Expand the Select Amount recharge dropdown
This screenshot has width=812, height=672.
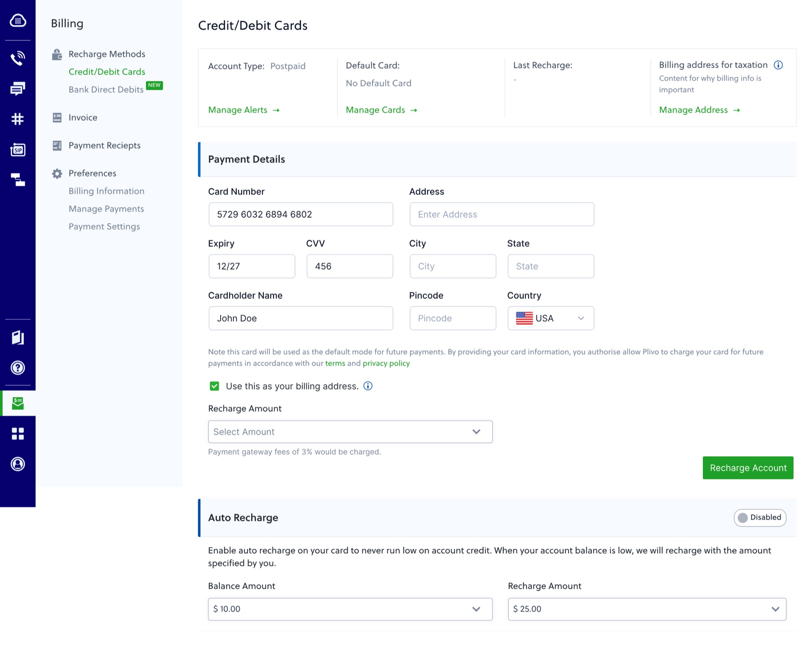(350, 432)
